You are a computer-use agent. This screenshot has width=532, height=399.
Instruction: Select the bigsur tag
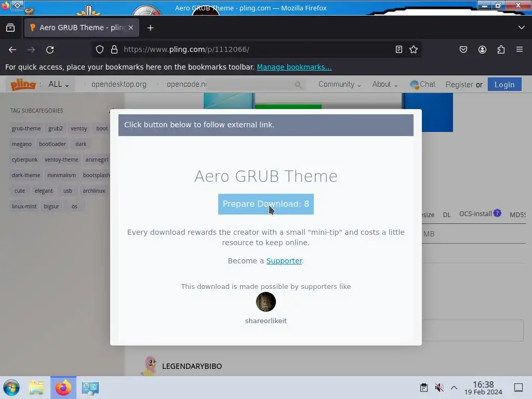(x=51, y=207)
